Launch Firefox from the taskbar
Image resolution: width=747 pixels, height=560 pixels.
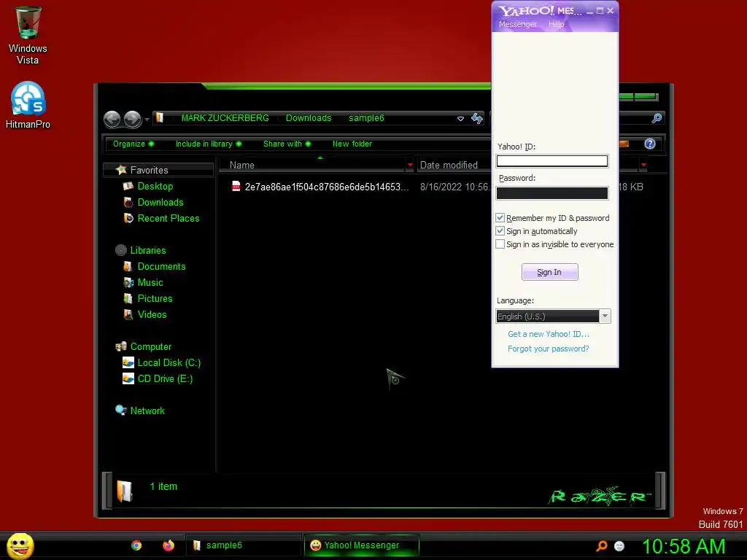[x=169, y=545]
